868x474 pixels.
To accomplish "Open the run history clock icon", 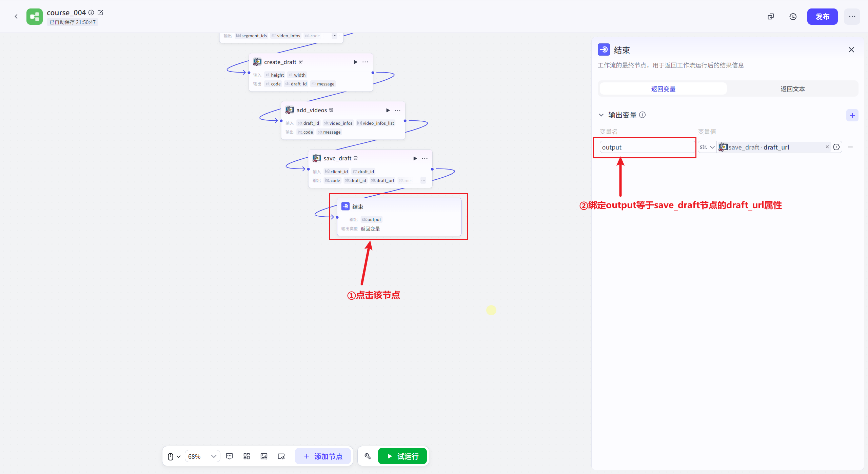I will (x=793, y=17).
